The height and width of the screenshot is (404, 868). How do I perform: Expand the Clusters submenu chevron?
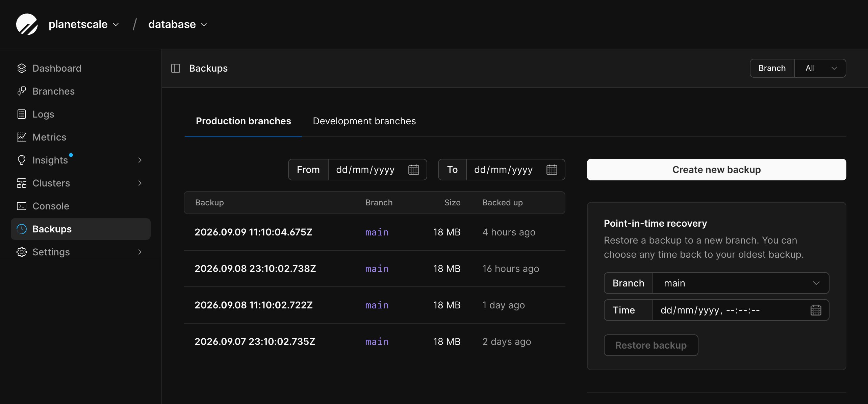pos(140,183)
